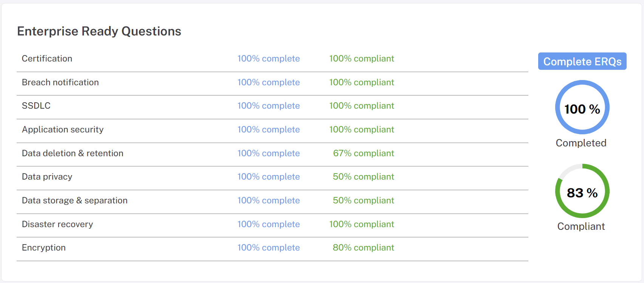The height and width of the screenshot is (283, 644).
Task: Open the SSDLC question category
Action: point(36,106)
